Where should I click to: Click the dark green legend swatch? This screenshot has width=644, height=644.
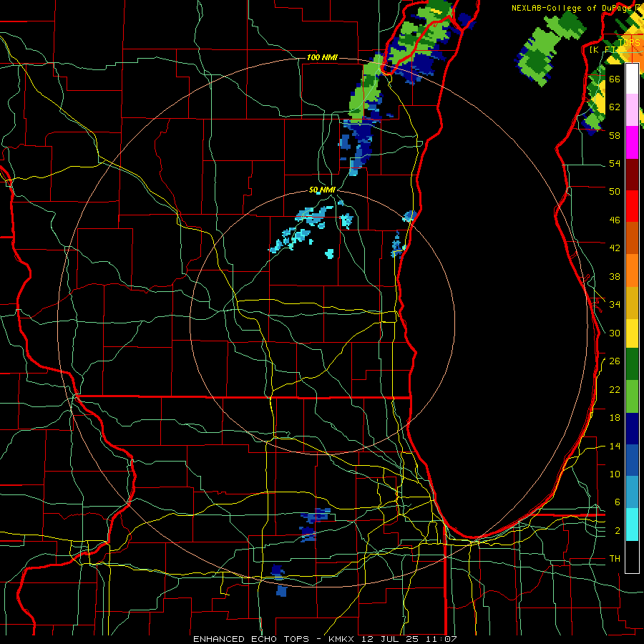coord(632,364)
